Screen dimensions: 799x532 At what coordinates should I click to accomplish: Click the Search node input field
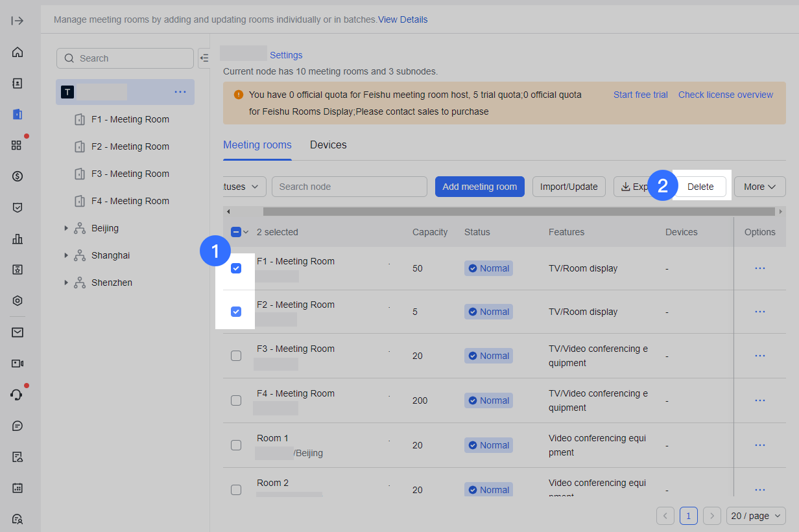[x=349, y=187]
